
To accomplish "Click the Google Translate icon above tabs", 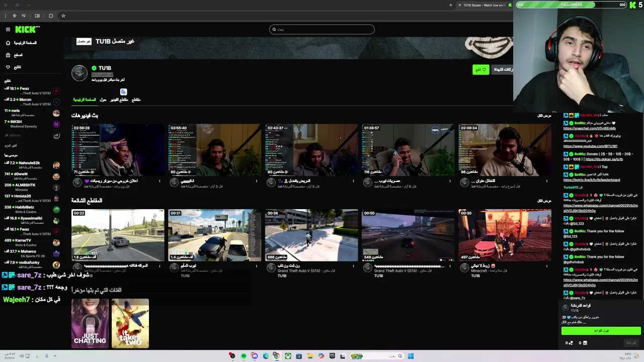I will coord(123,92).
